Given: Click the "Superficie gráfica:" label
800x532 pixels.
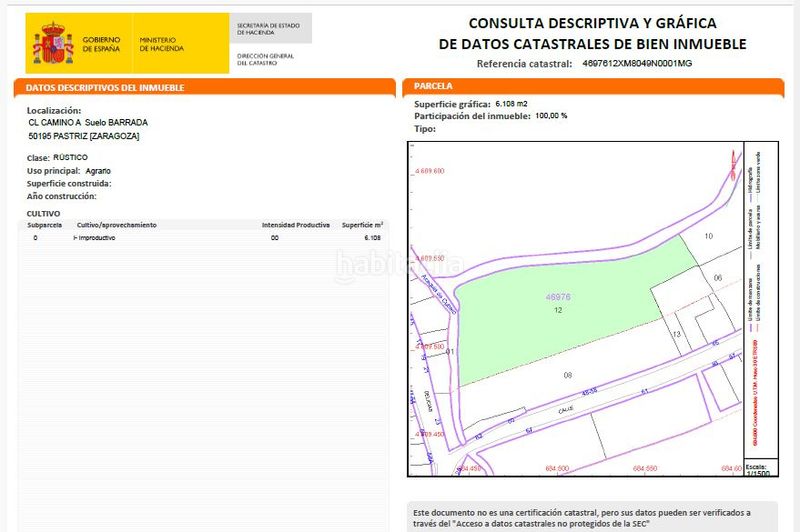Looking at the screenshot, I should (x=452, y=104).
